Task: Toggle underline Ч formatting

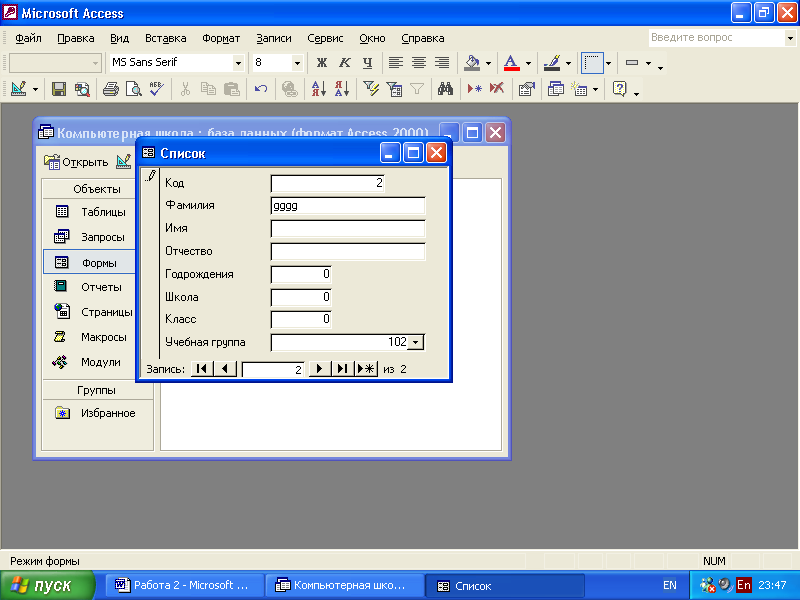Action: click(x=367, y=63)
